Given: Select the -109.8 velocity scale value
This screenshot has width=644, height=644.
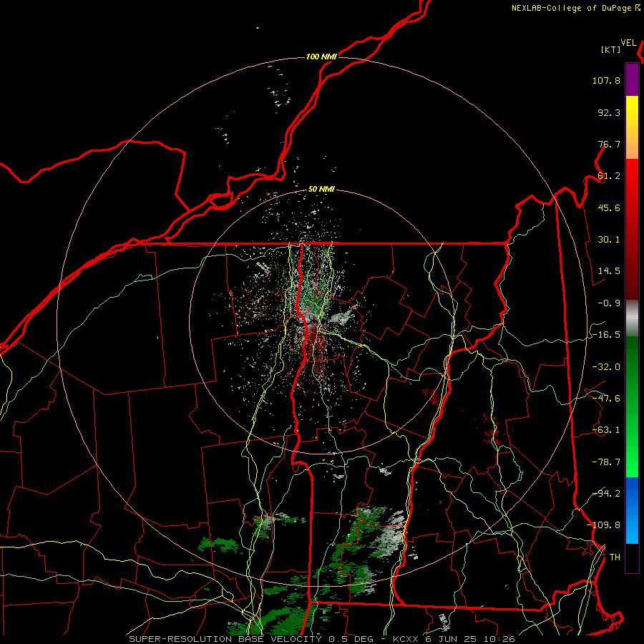Looking at the screenshot, I should 604,525.
